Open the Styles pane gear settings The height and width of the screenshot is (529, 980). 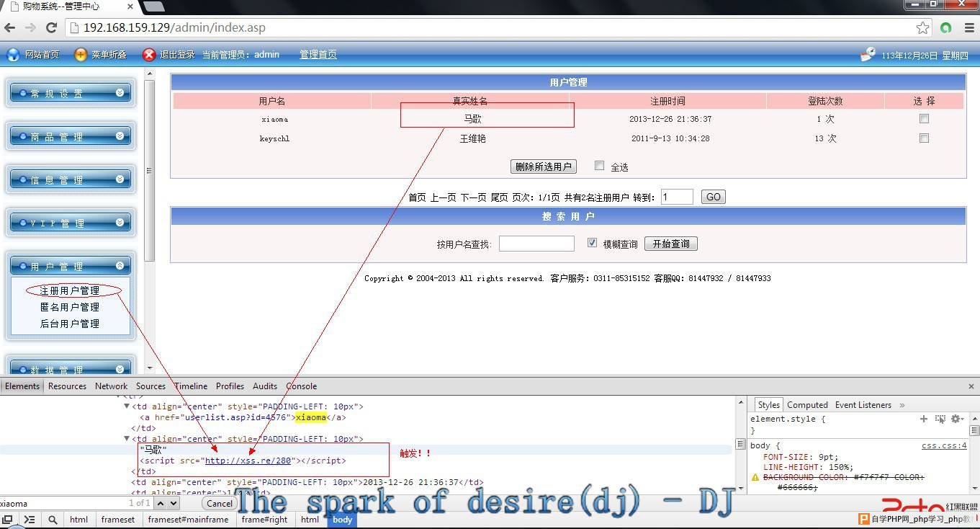[956, 419]
